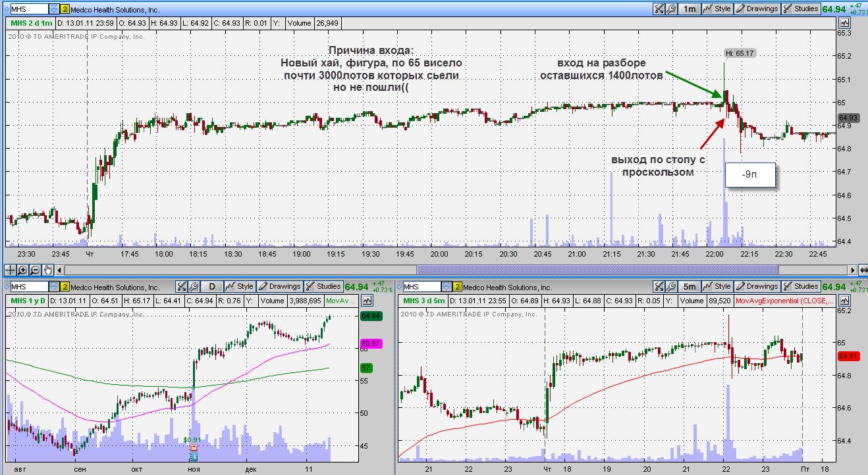Viewport: 868px width, 475px height.
Task: Expand the symbol dropdown in the top chart
Action: coord(53,9)
